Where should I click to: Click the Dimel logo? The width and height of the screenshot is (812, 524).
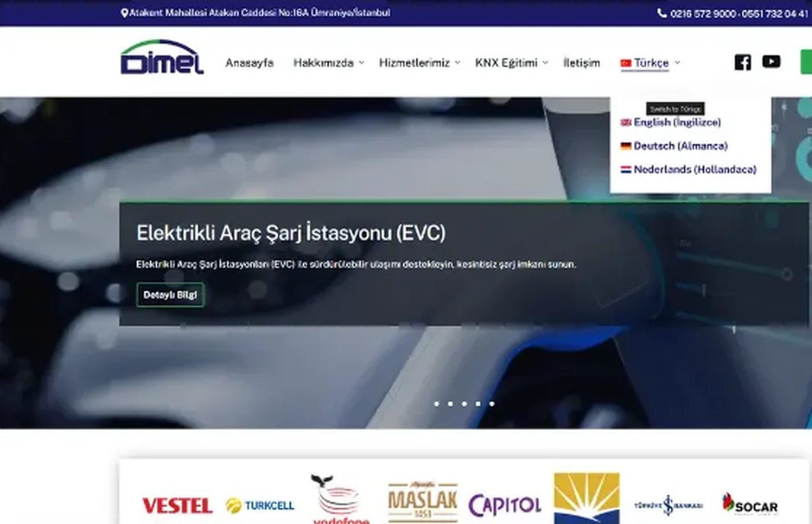(162, 57)
